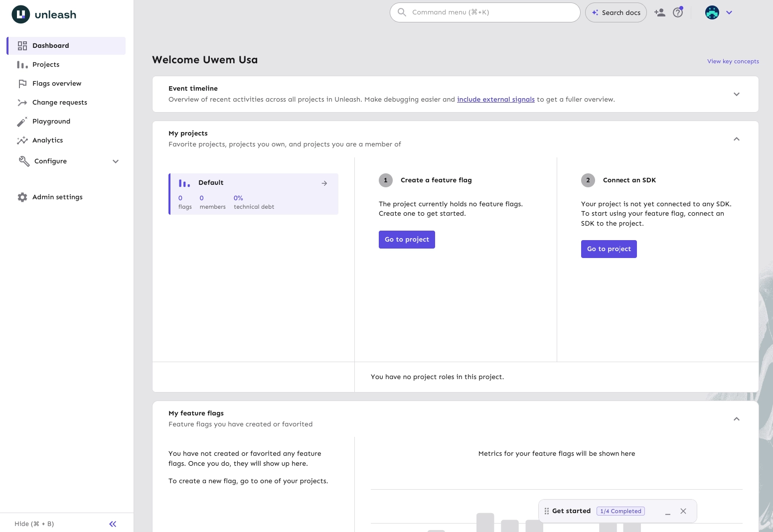Click the Flags overview flag icon
773x532 pixels.
point(22,84)
